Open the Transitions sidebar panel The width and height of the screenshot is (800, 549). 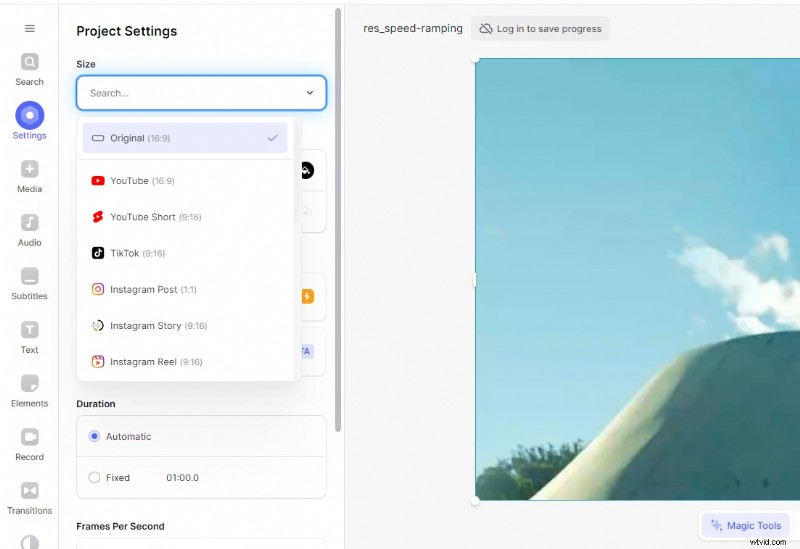point(30,498)
